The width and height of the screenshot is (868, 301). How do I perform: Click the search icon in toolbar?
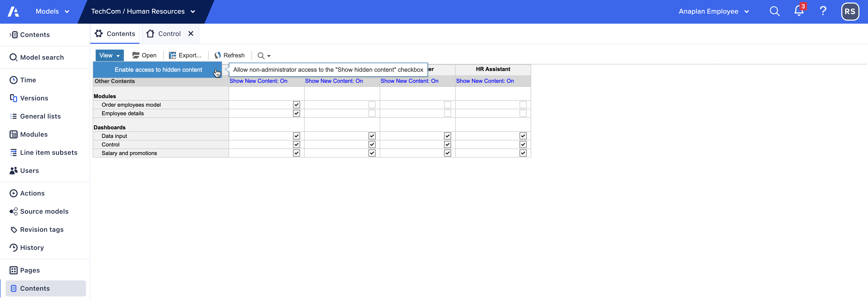(261, 55)
